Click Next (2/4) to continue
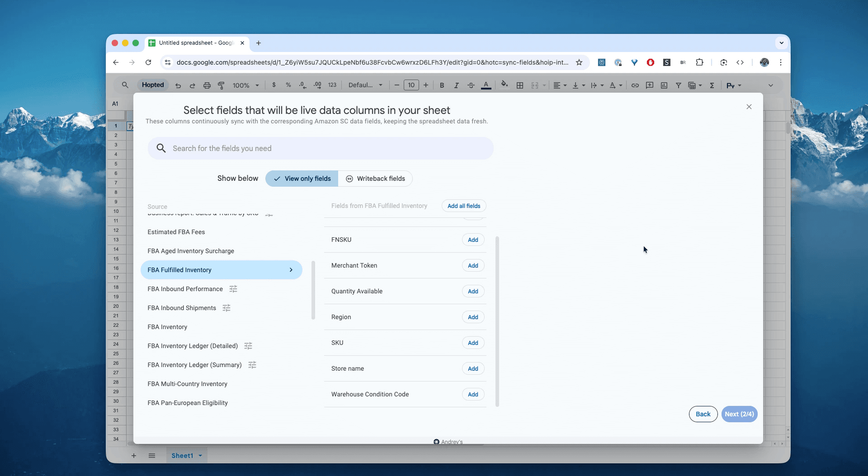Viewport: 868px width, 476px height. [739, 414]
